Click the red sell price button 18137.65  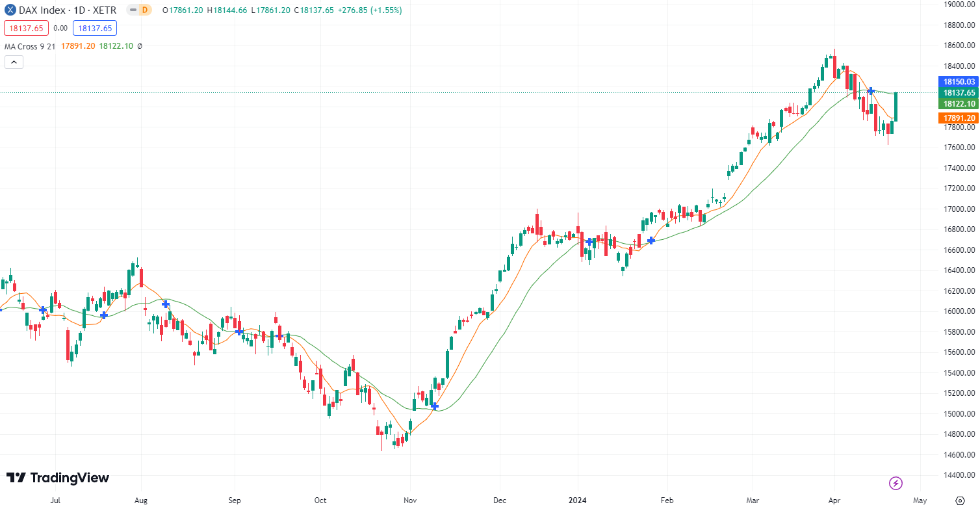26,28
